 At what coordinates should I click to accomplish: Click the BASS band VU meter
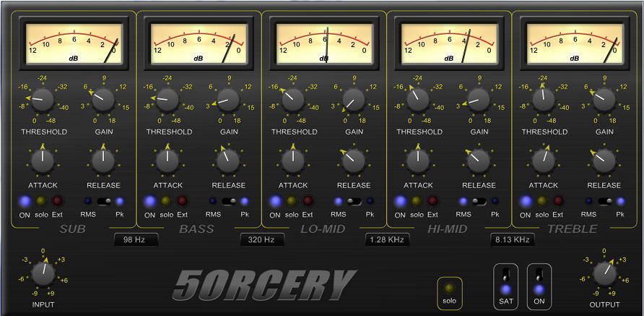(x=199, y=43)
